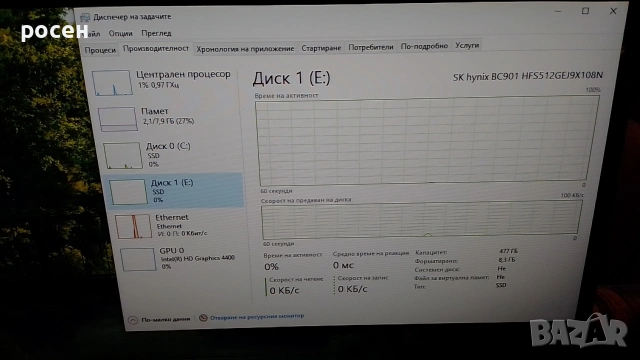Screen dimensions: 640x360
Task: Click the Форматирано value 8,3 ГБ
Action: click(x=507, y=260)
